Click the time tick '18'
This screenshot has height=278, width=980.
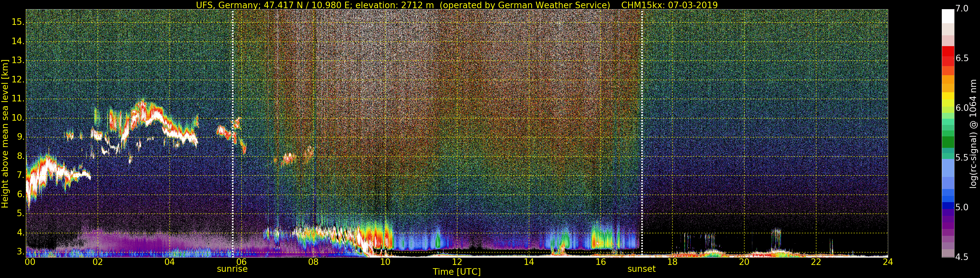[672, 262]
